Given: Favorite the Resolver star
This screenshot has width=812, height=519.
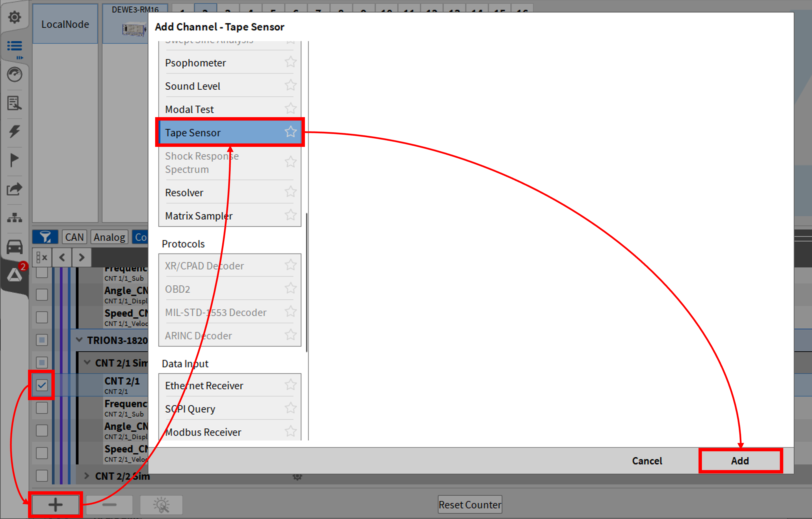Looking at the screenshot, I should [290, 192].
